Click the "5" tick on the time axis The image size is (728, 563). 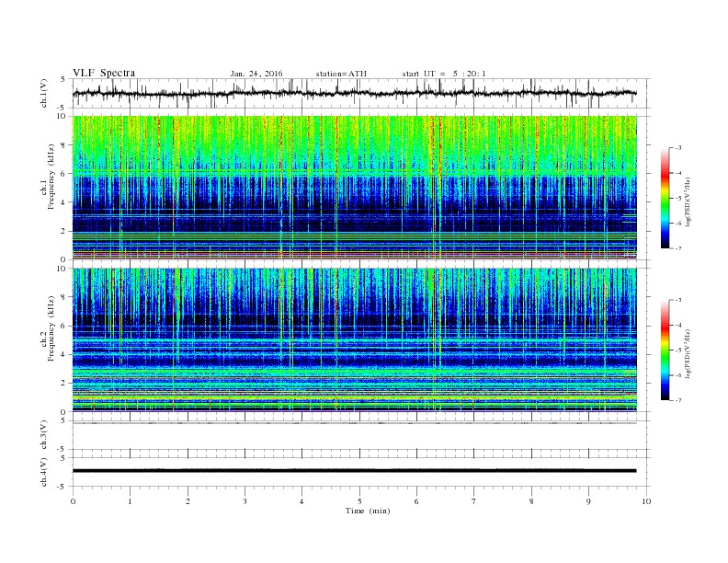pos(359,501)
